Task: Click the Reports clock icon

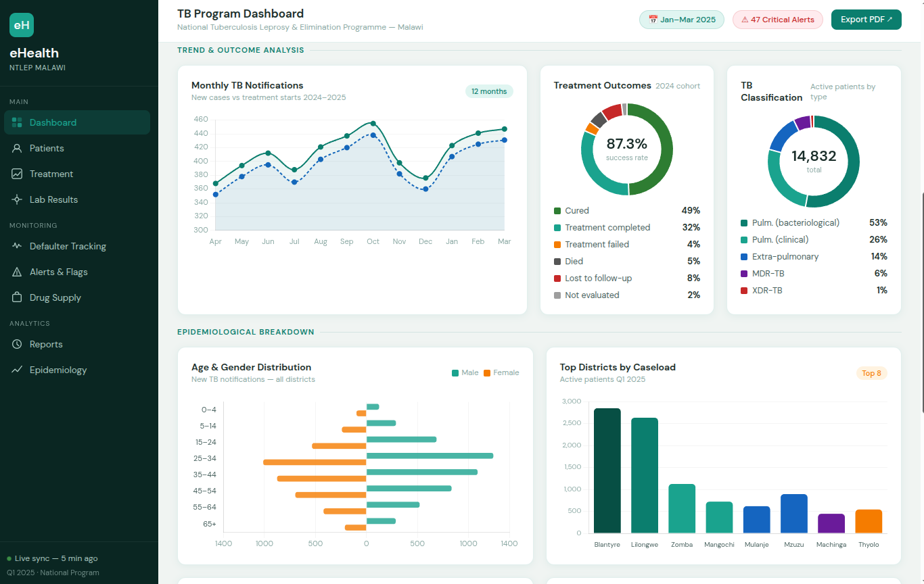Action: [x=17, y=344]
